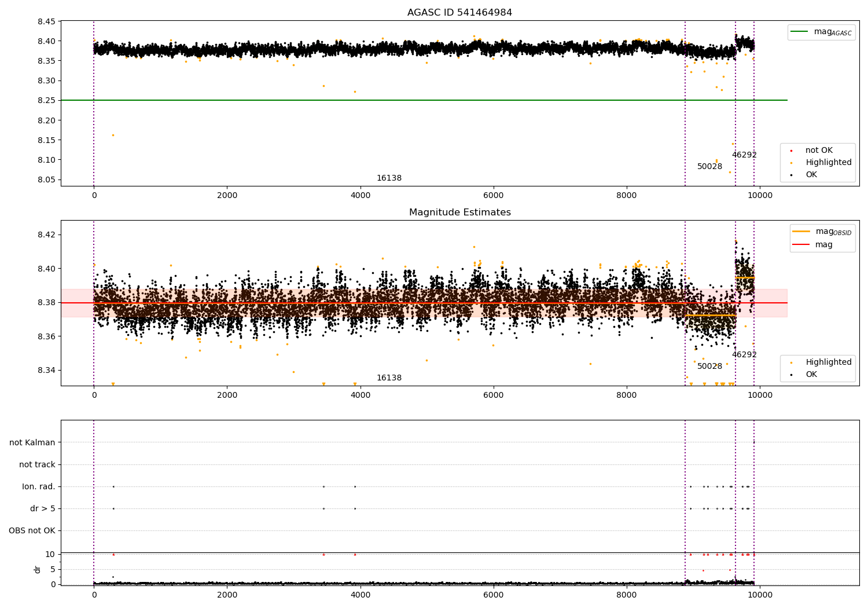Click the 8.36 tick on Magnitude Estimates y-axis
Screen dimensions: 868x608
(x=46, y=337)
